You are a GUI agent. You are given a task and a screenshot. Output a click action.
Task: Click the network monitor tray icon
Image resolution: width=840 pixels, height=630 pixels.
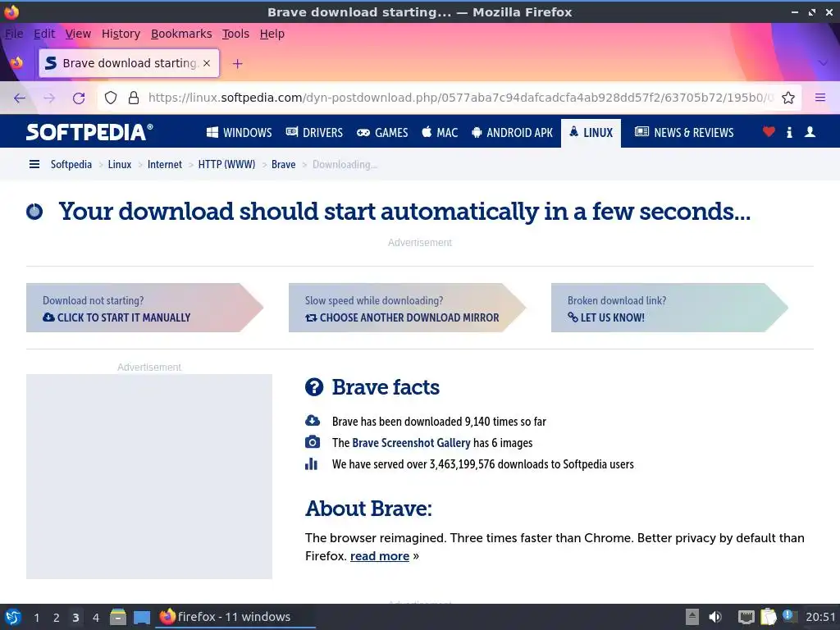click(x=746, y=617)
